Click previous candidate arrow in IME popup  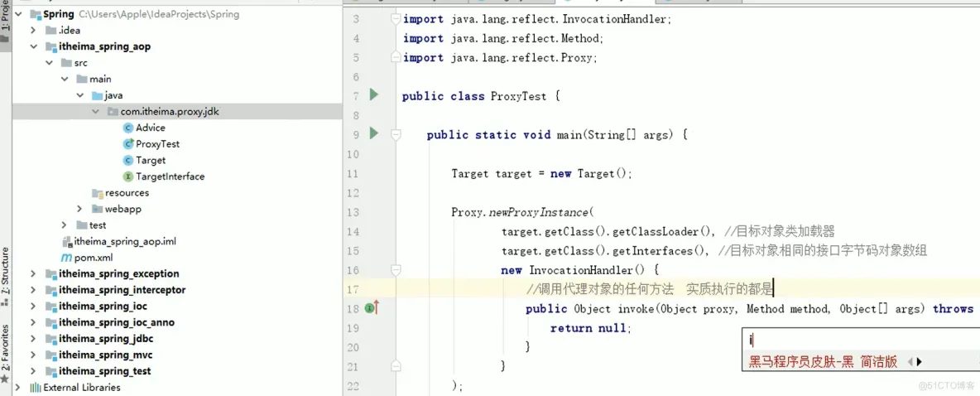coord(910,361)
